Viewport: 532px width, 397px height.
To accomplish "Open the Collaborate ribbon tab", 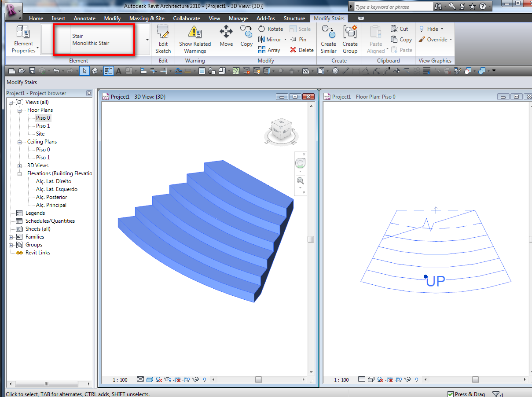I will click(x=187, y=18).
